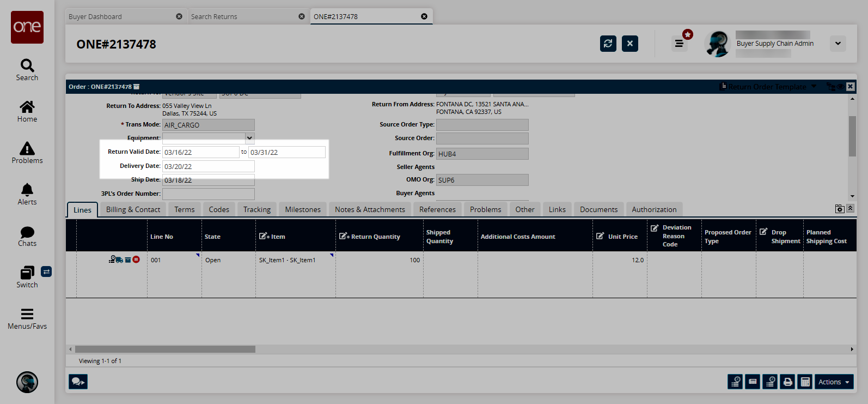Click the red pause icon on line 001
Screen dimensions: 868x404
pyautogui.click(x=136, y=260)
